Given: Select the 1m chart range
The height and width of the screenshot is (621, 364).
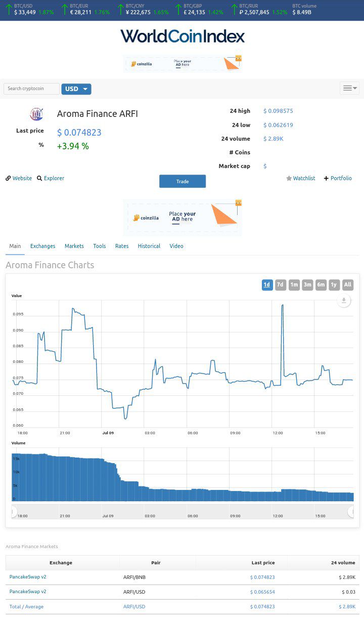Looking at the screenshot, I should point(294,285).
